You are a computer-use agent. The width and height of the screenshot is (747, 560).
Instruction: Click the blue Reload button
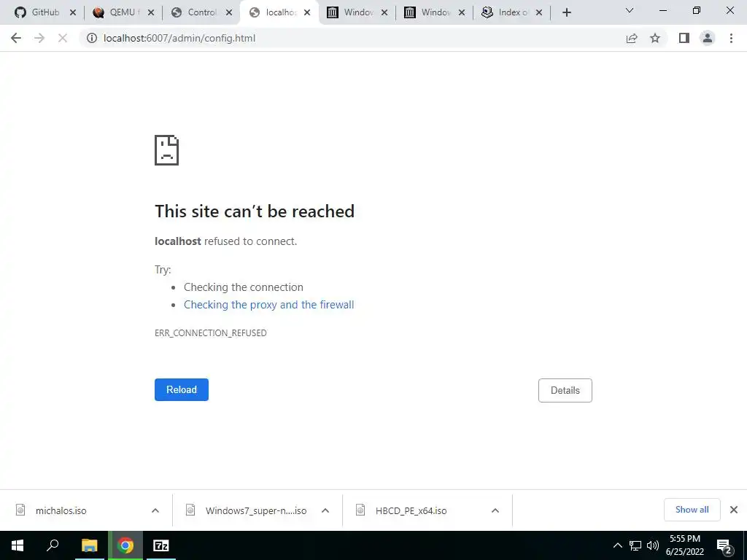point(182,389)
